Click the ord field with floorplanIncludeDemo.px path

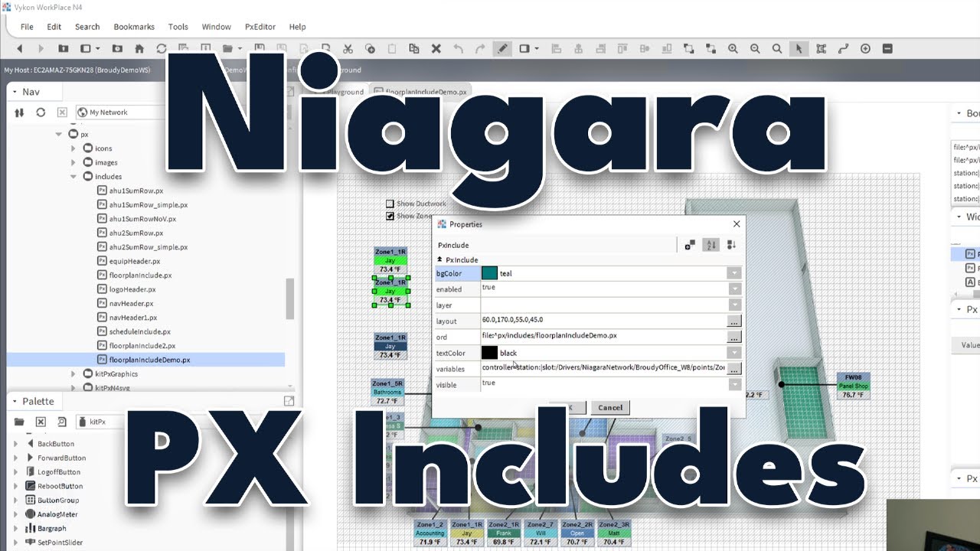click(x=603, y=336)
